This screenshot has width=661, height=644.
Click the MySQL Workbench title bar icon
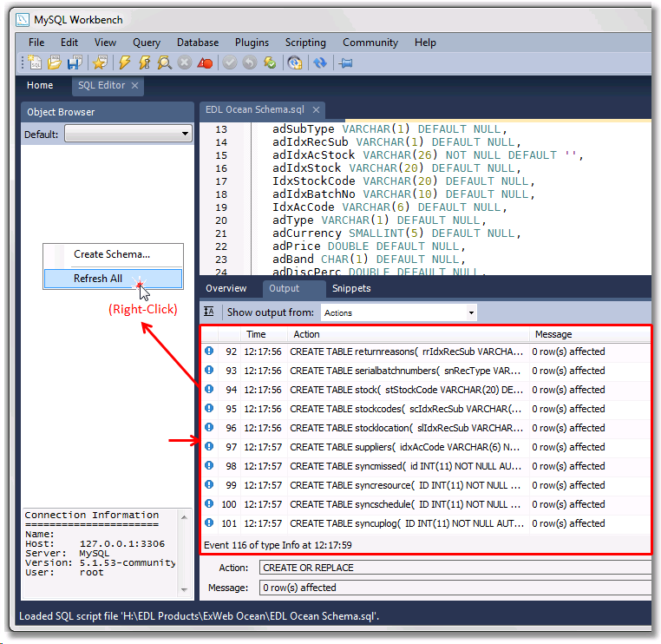pos(23,20)
